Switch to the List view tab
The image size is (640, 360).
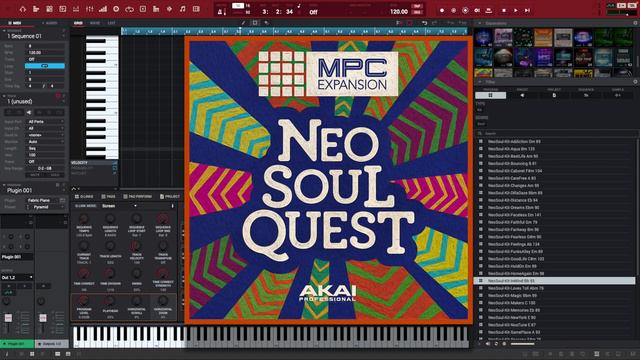click(x=111, y=23)
